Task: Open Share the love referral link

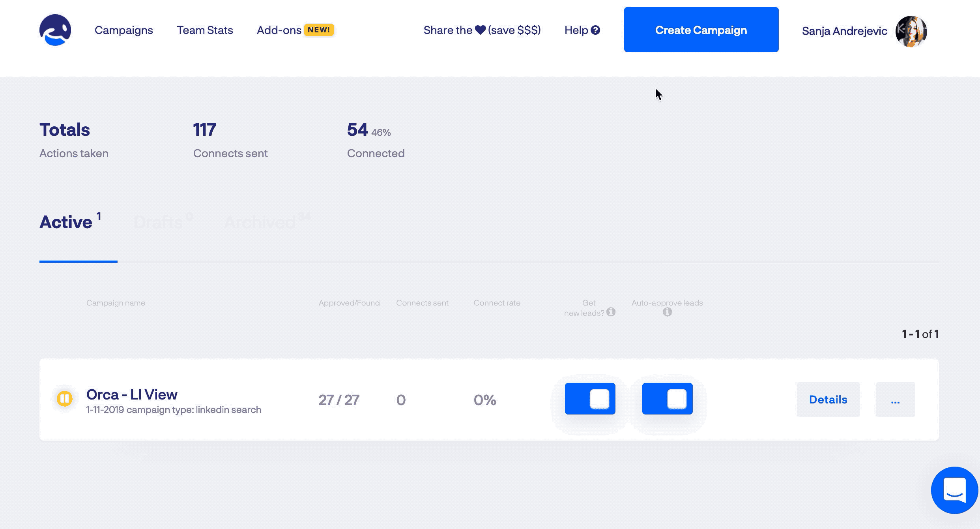Action: tap(482, 30)
